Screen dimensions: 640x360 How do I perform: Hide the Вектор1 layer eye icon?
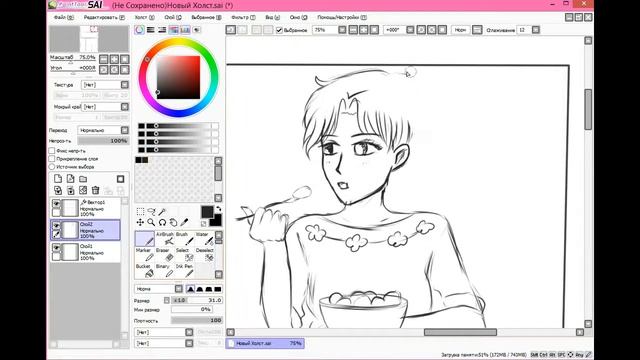[x=56, y=203]
